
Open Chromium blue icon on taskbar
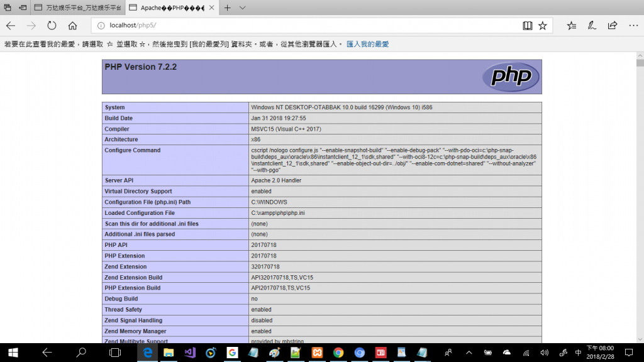click(360, 353)
